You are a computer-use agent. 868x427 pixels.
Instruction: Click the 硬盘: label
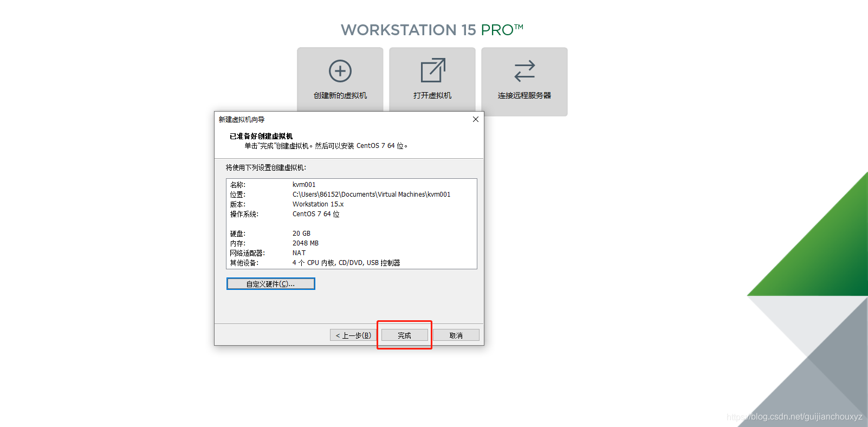tap(238, 234)
